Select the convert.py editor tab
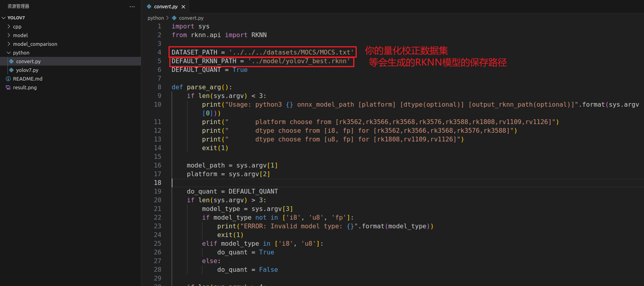644x286 pixels. point(165,6)
